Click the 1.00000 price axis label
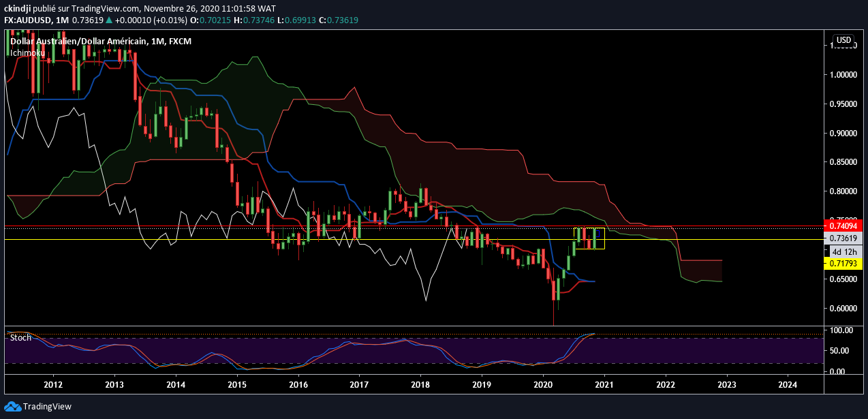Viewport: 868px width, 419px height. (845, 74)
